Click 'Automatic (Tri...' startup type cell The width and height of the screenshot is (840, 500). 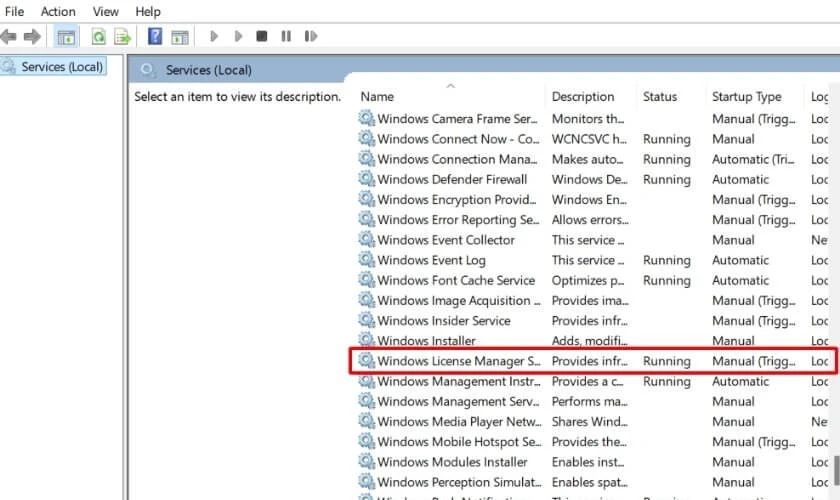[753, 159]
